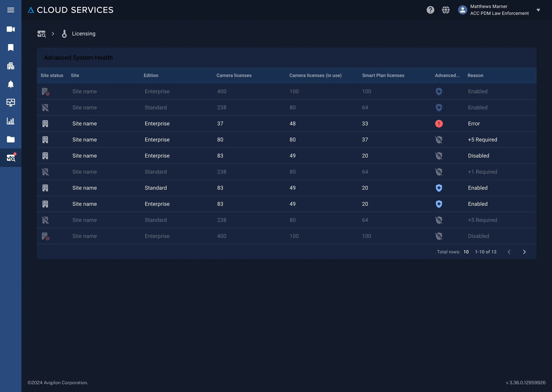The image size is (552, 392).
Task: Go to the previous table page
Action: 509,252
